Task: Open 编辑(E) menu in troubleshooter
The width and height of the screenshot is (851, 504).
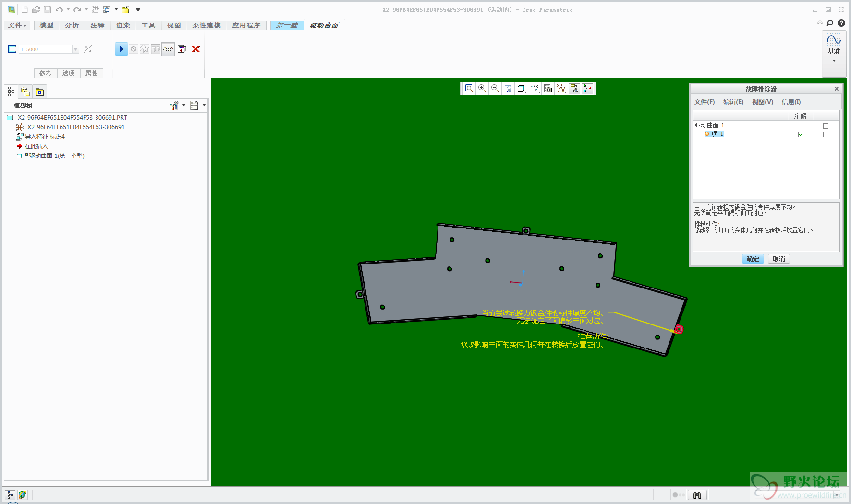Action: pos(733,102)
